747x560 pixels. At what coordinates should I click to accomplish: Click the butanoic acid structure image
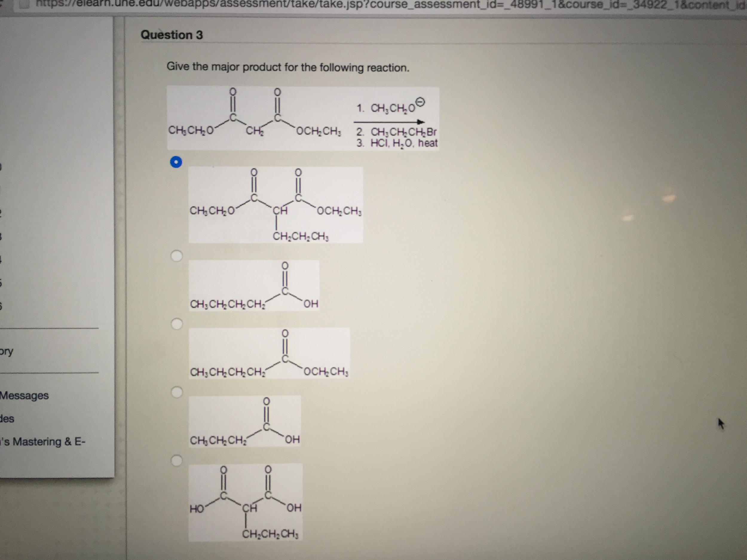[x=245, y=421]
